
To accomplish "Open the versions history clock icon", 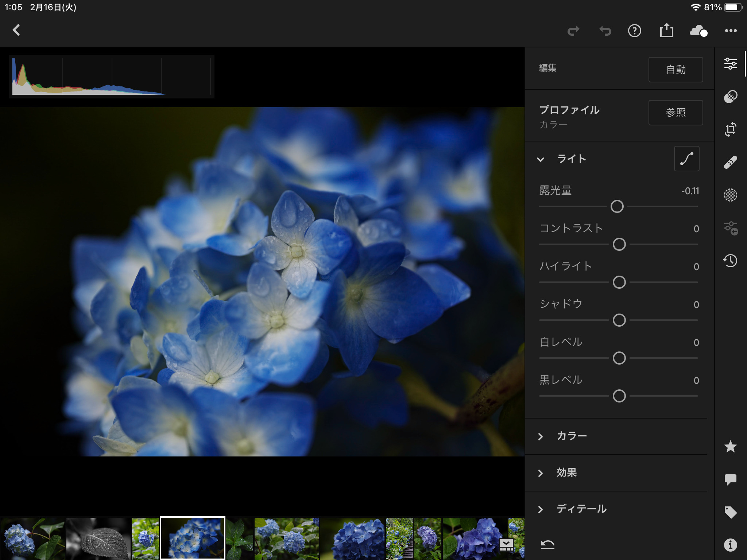I will tap(731, 261).
